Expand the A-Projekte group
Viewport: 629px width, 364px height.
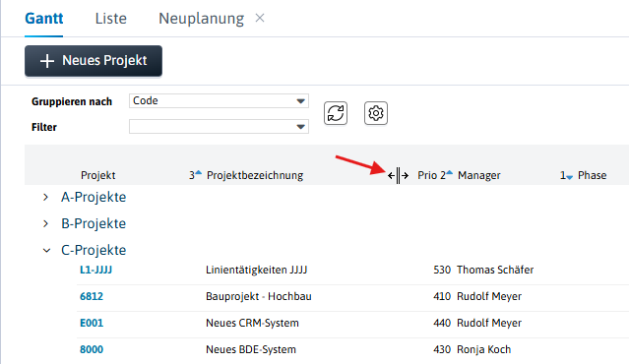(45, 197)
